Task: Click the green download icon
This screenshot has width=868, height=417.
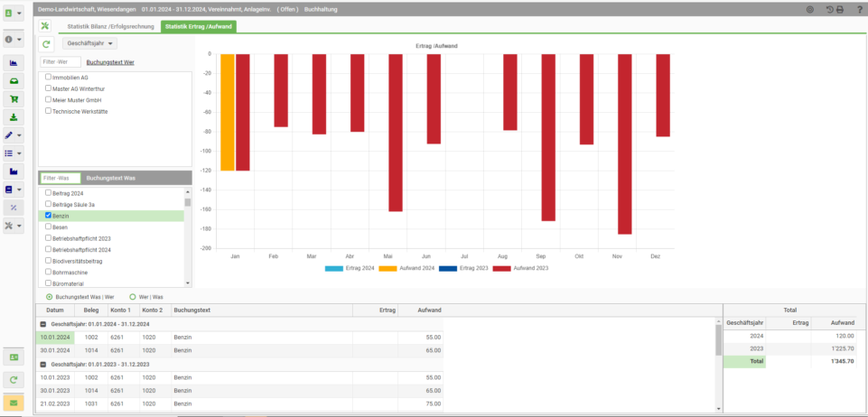Action: 14,117
